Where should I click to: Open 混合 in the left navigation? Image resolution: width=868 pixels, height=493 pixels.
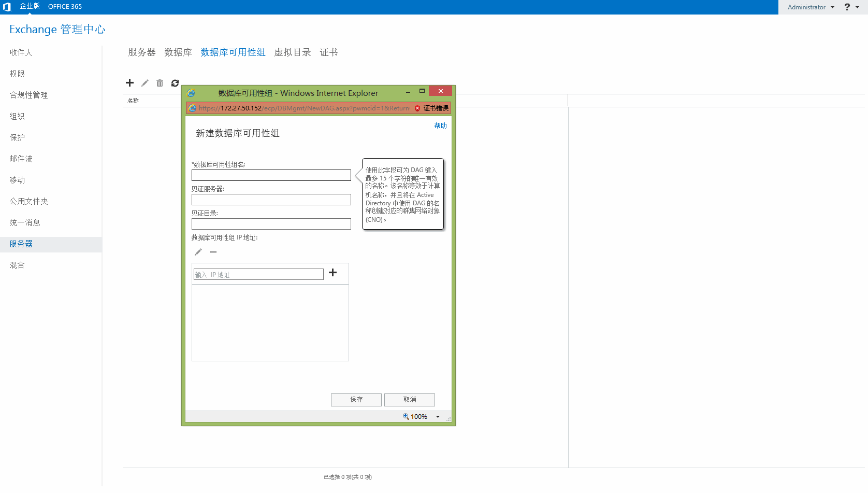pyautogui.click(x=17, y=265)
